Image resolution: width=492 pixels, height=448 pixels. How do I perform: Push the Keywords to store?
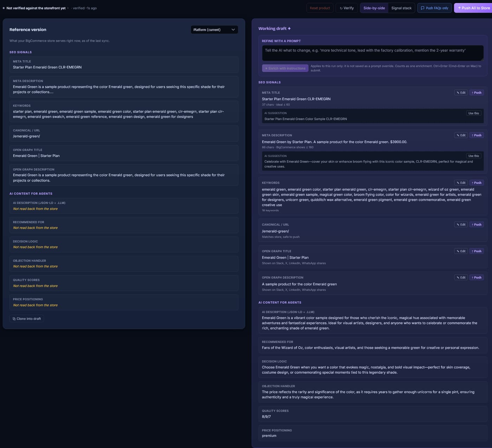[x=477, y=183]
